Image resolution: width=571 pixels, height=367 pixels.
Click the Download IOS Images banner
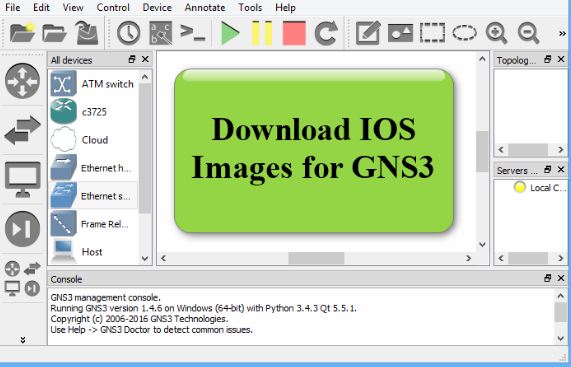pyautogui.click(x=314, y=150)
